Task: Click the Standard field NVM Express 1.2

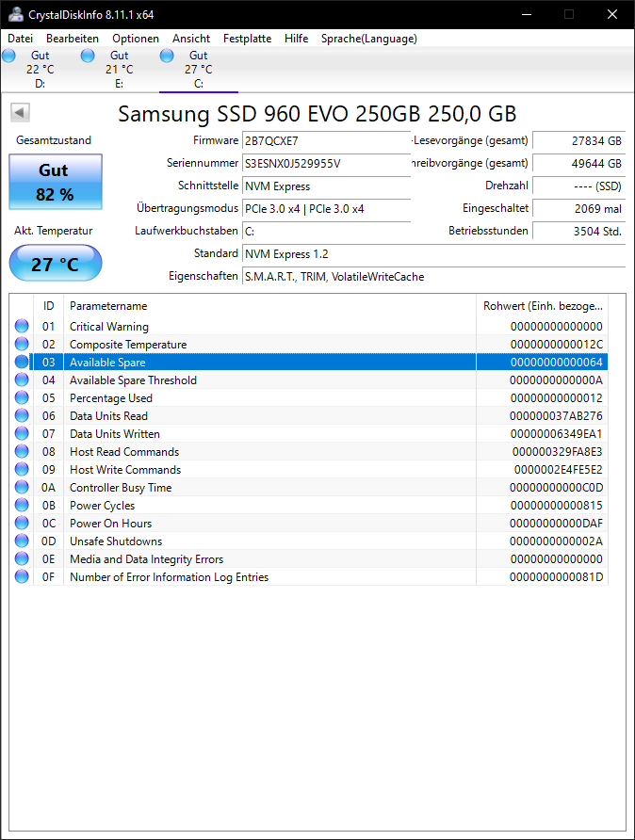Action: coord(433,254)
